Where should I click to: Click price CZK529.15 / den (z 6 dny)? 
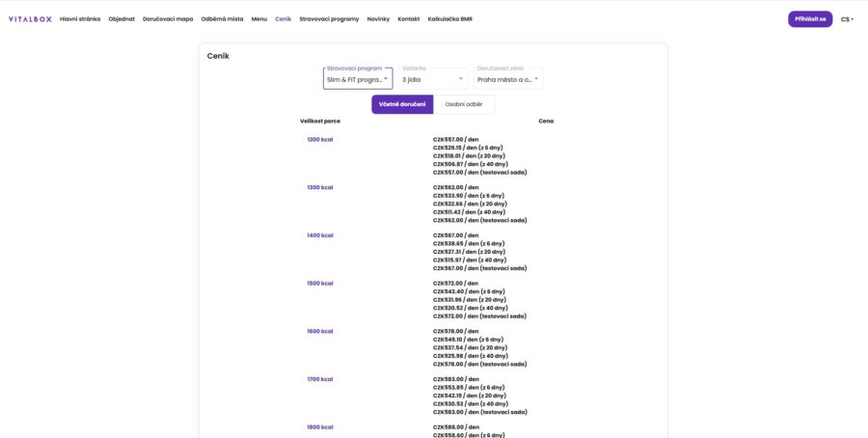click(469, 148)
